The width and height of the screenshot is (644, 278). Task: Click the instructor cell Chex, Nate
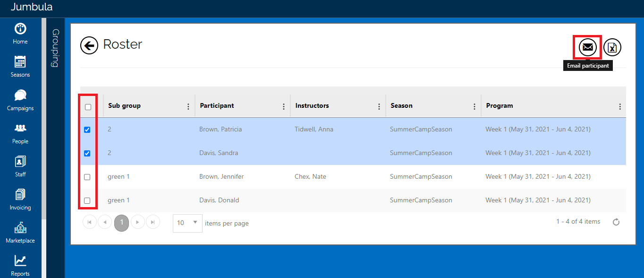click(x=310, y=176)
